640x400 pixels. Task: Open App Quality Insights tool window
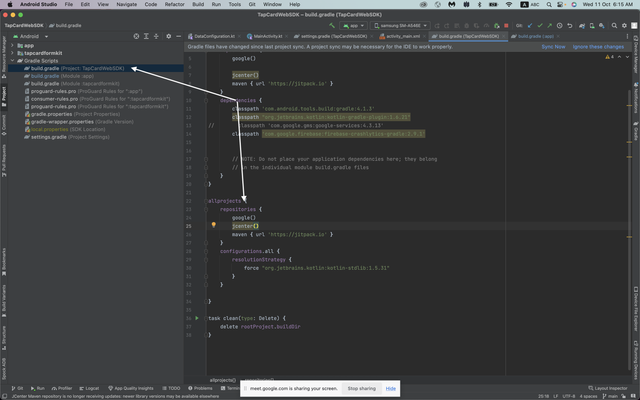click(x=131, y=388)
